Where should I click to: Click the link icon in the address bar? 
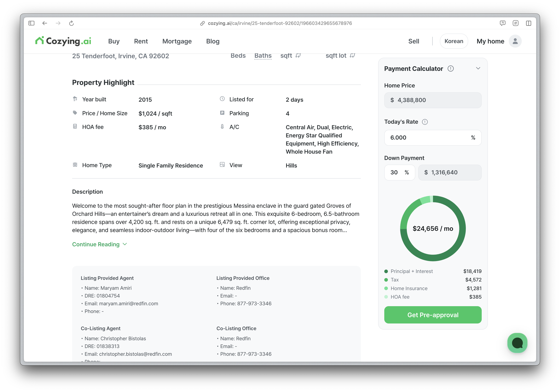202,23
